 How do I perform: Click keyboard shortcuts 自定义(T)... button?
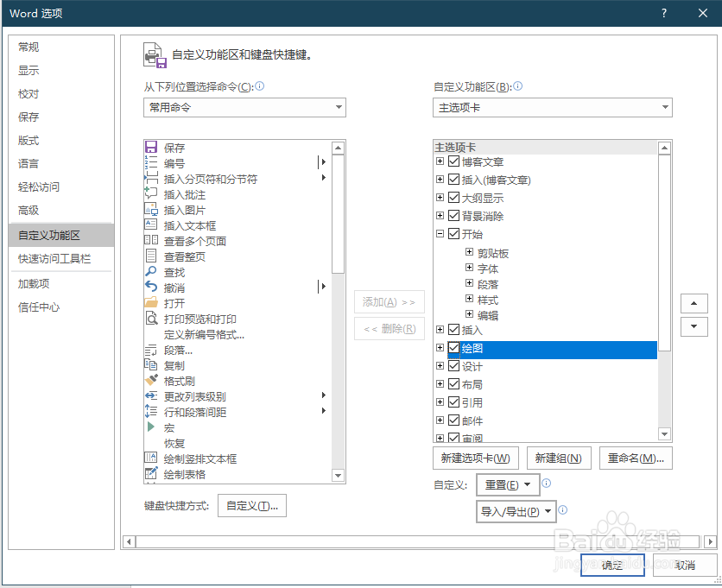click(x=252, y=506)
